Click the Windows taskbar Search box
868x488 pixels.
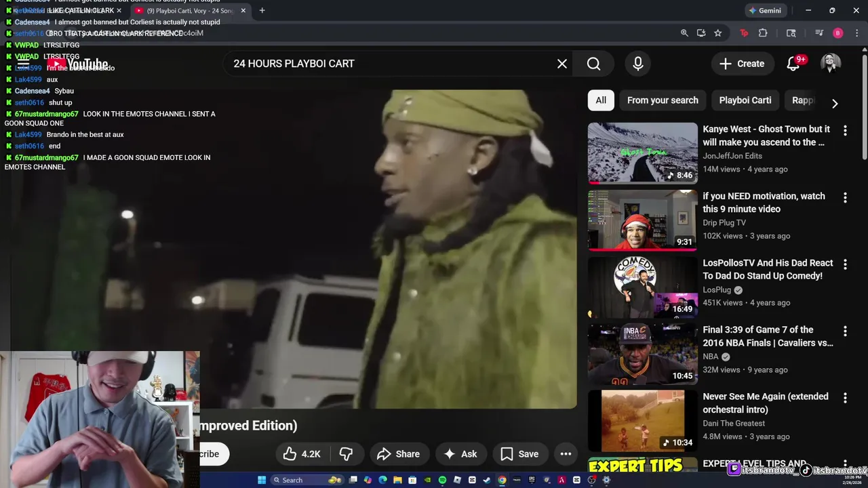pos(308,480)
